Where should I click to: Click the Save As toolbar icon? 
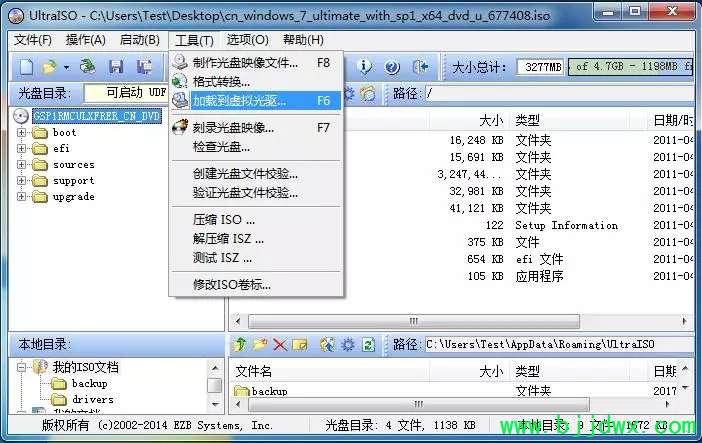(144, 67)
